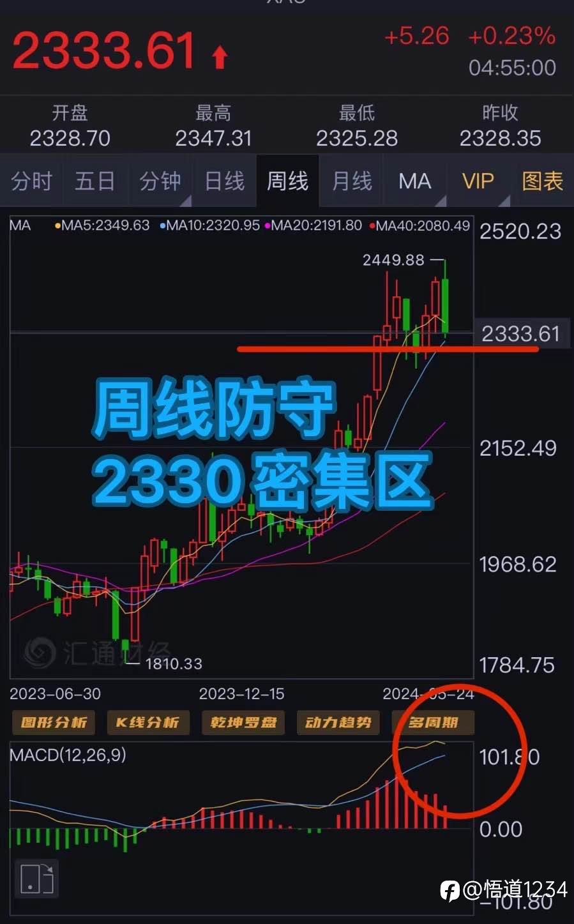Image resolution: width=574 pixels, height=924 pixels.
Task: Select the 图形分析 analysis button
Action: click(54, 722)
